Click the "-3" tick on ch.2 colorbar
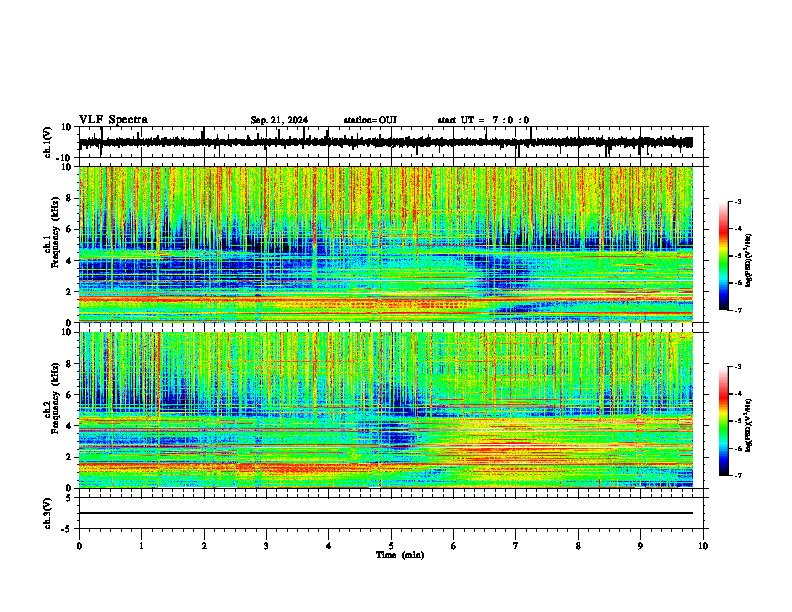The height and width of the screenshot is (612, 792). (x=737, y=367)
